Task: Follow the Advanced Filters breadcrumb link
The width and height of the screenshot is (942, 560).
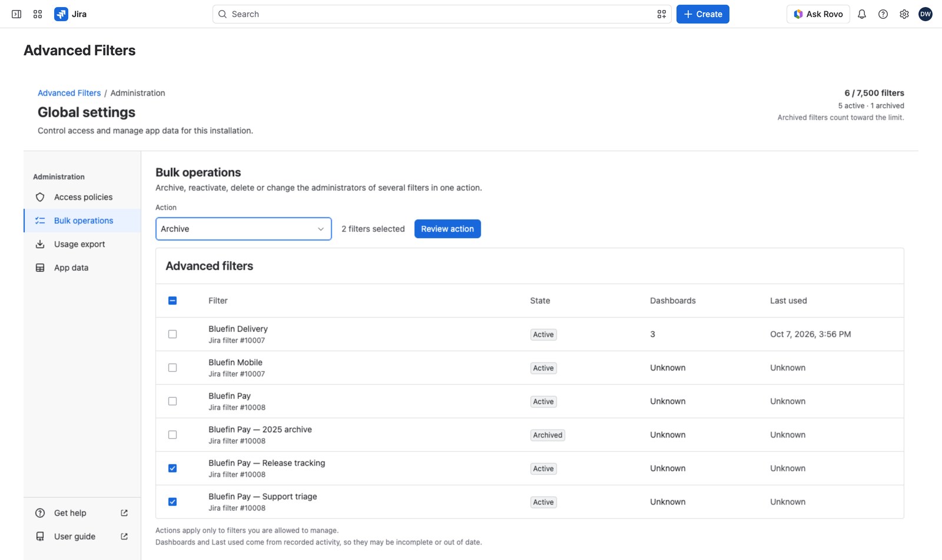Action: pos(69,93)
